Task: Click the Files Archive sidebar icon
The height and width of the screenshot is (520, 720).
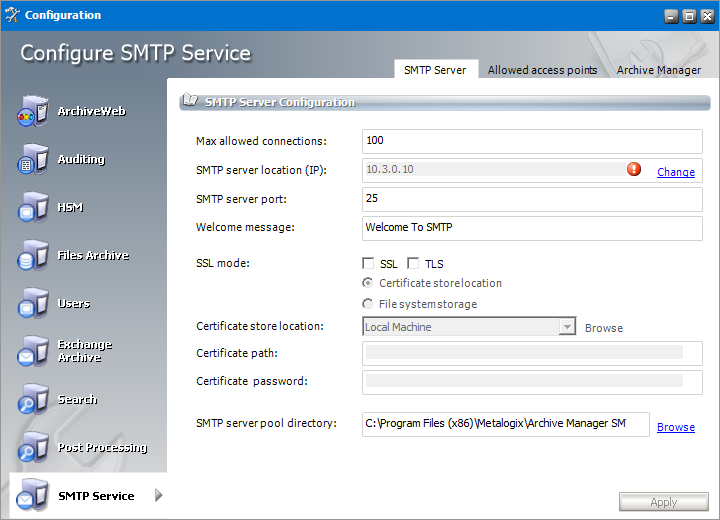Action: [x=32, y=256]
